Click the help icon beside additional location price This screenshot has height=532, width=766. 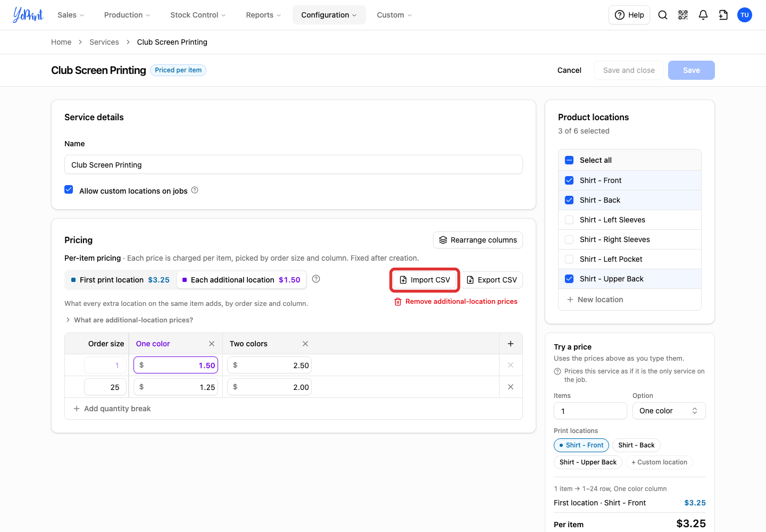click(316, 279)
